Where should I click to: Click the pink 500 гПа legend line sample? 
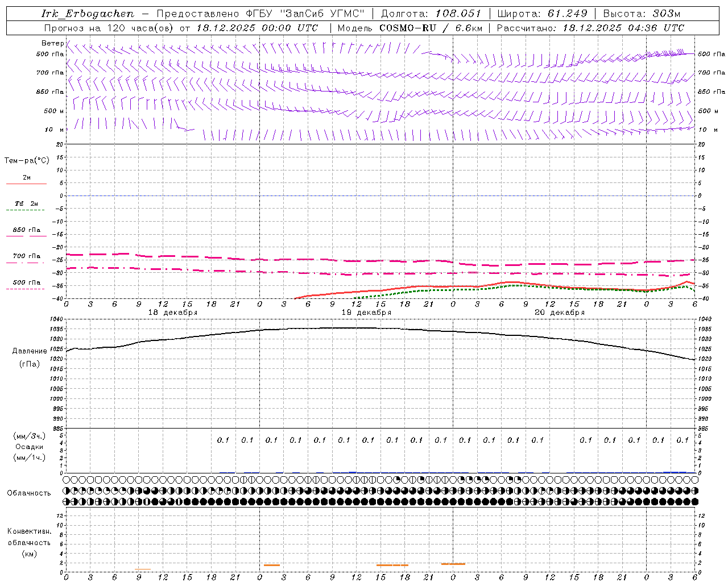(x=25, y=289)
